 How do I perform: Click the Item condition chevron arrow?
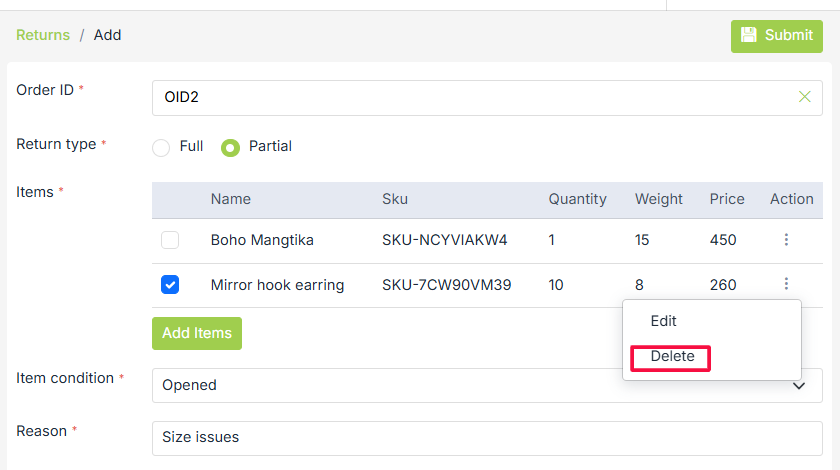click(x=799, y=385)
